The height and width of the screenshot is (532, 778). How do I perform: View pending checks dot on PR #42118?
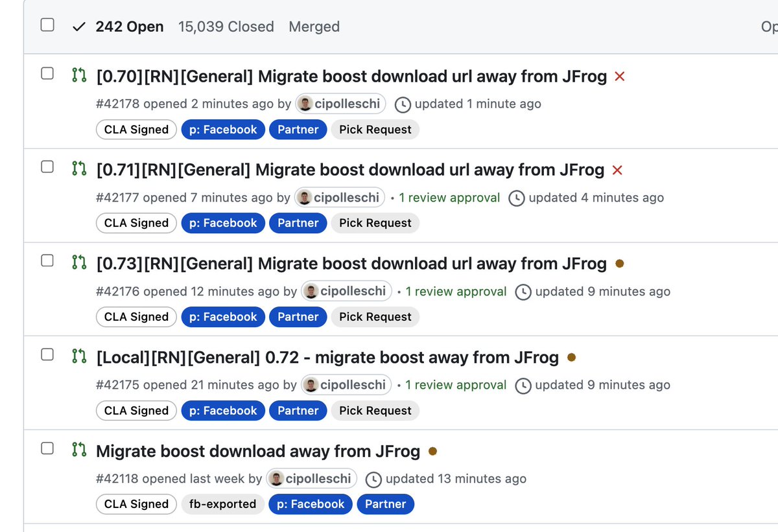[432, 451]
